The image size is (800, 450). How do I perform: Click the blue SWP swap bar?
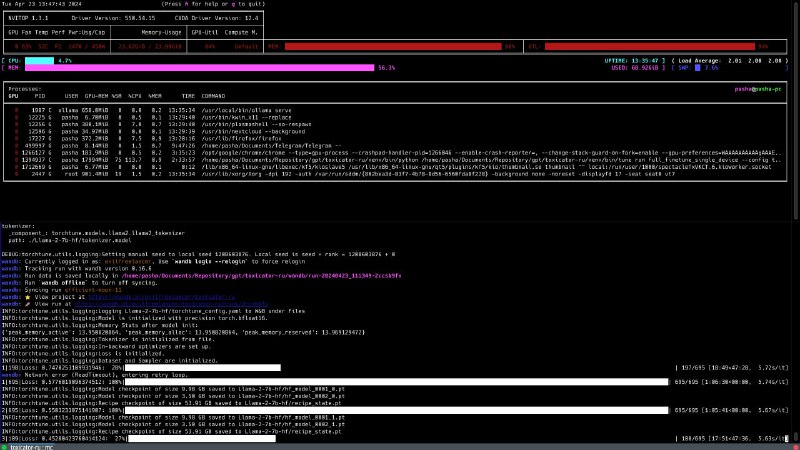point(697,68)
